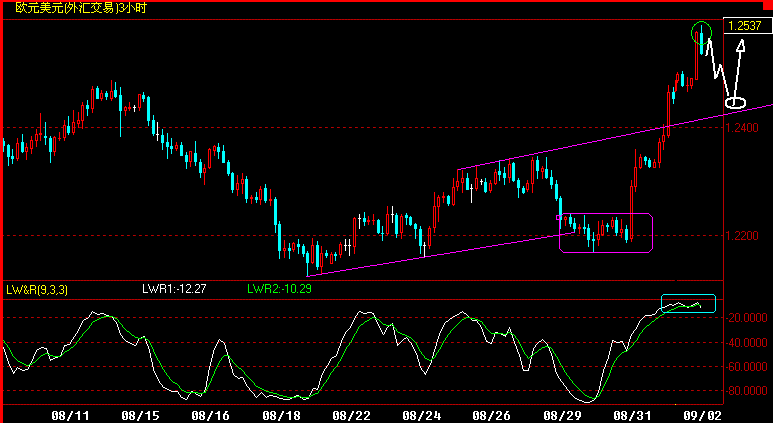The width and height of the screenshot is (773, 423).
Task: Select the LWR1:-12.27 value
Action: click(x=174, y=289)
